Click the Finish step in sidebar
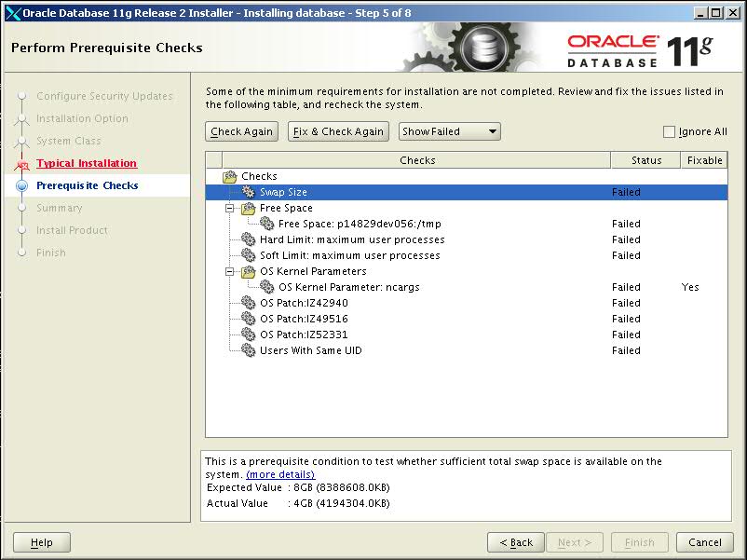The width and height of the screenshot is (747, 560). click(51, 253)
